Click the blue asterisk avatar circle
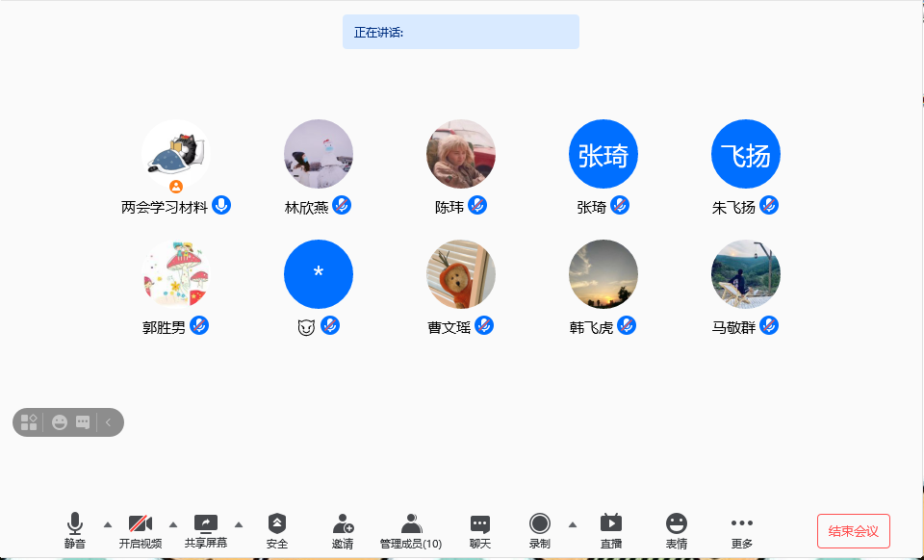The image size is (924, 560). 319,274
